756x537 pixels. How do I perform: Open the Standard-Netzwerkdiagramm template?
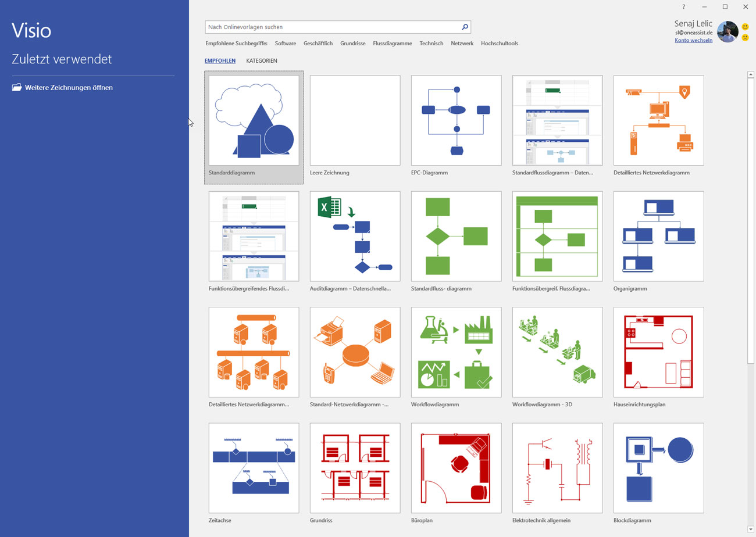click(355, 352)
